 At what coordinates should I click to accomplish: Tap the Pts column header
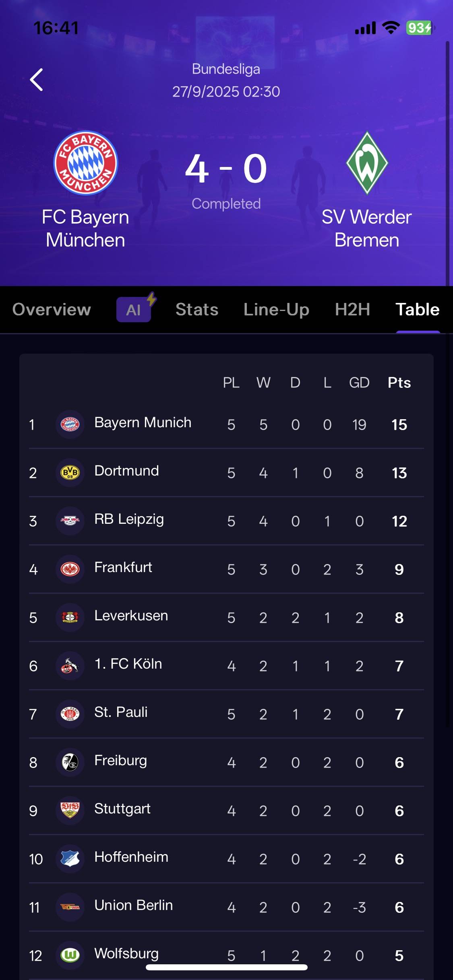(x=399, y=383)
